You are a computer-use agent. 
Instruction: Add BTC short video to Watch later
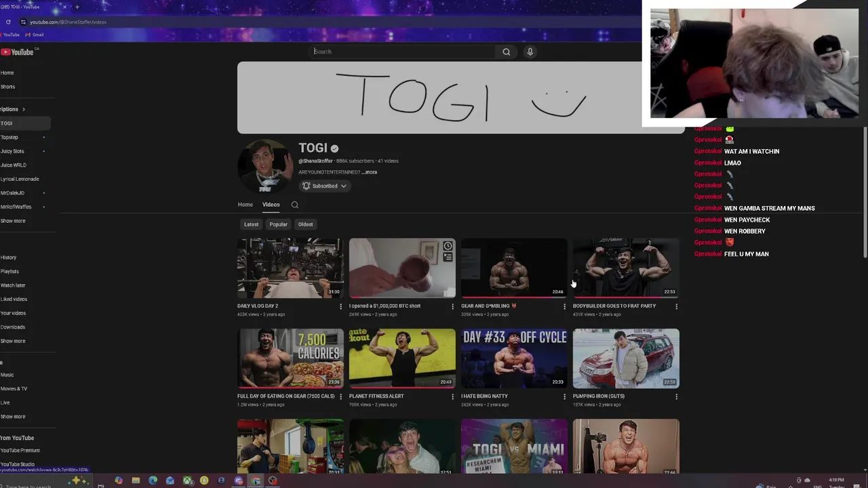coord(448,246)
